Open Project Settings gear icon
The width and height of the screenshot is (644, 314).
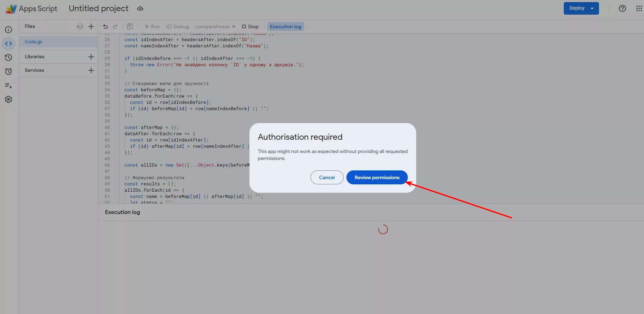pos(8,99)
